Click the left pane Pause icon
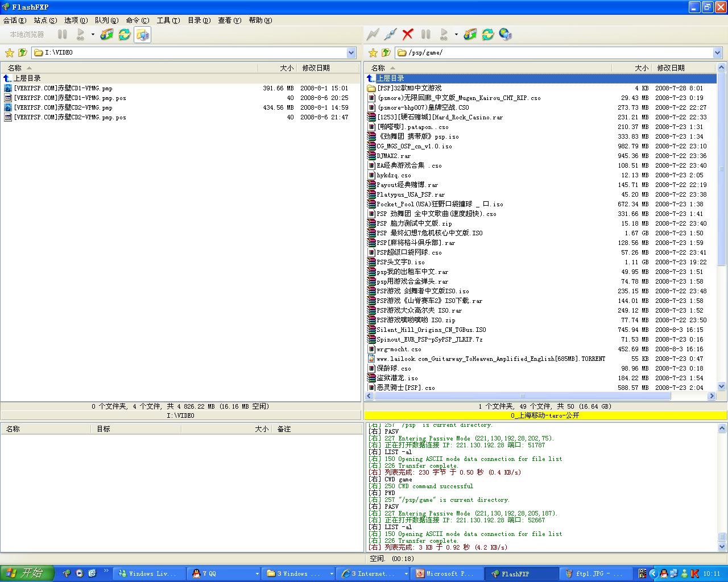728x582 pixels. [x=63, y=35]
